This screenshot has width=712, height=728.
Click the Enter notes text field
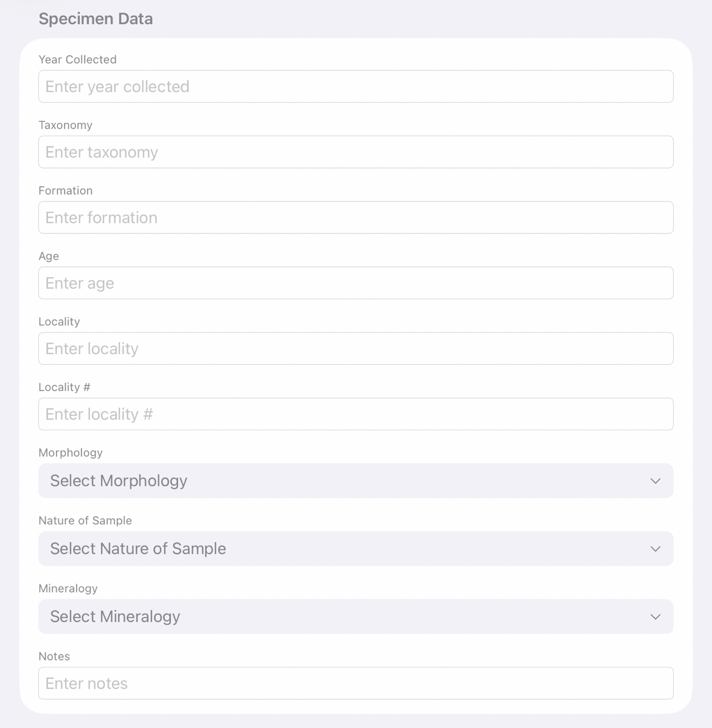point(355,683)
